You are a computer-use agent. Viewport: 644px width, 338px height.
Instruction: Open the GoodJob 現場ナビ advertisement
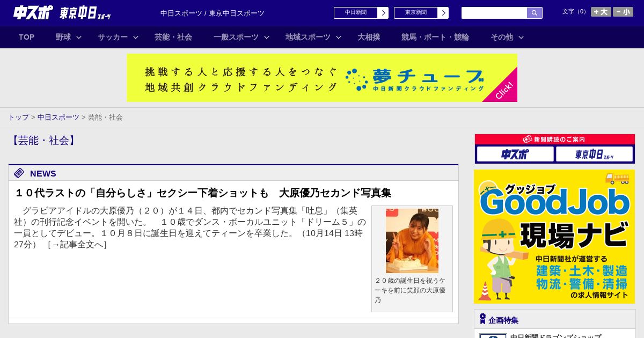(x=554, y=237)
